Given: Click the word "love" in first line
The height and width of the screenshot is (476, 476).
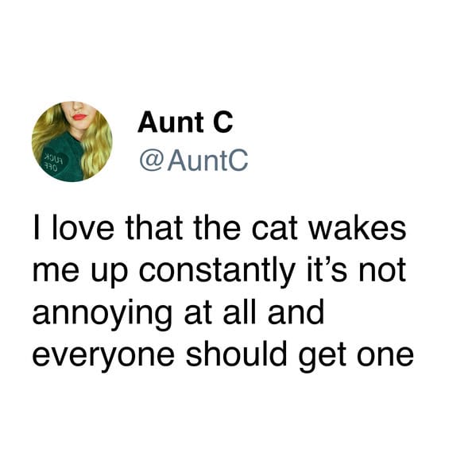Looking at the screenshot, I should coord(83,228).
